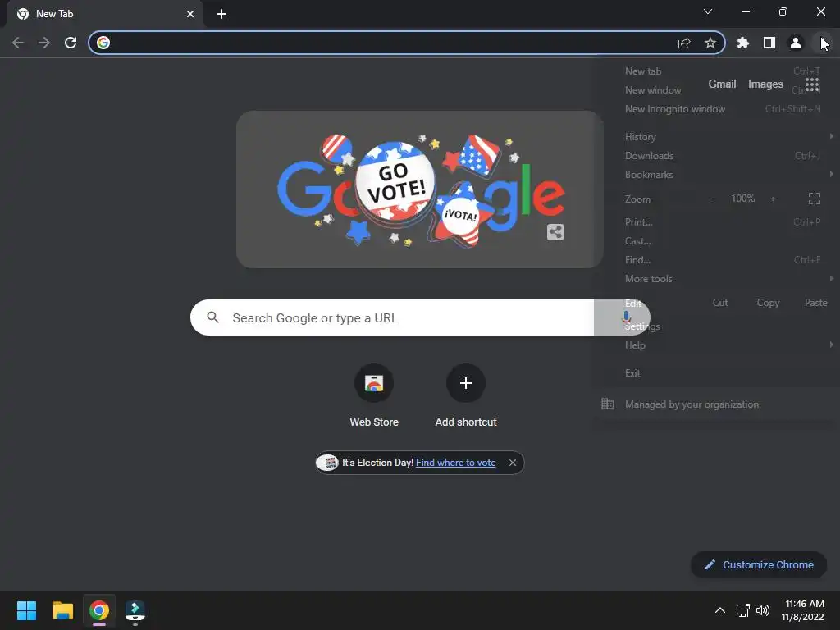The image size is (840, 630).
Task: Show hidden system tray icons
Action: click(720, 610)
